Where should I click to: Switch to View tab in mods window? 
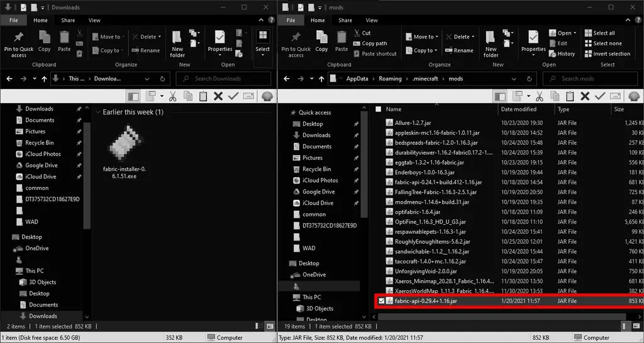coord(371,20)
